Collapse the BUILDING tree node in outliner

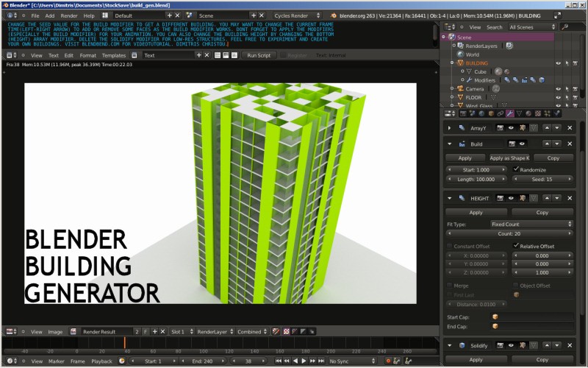tap(452, 63)
